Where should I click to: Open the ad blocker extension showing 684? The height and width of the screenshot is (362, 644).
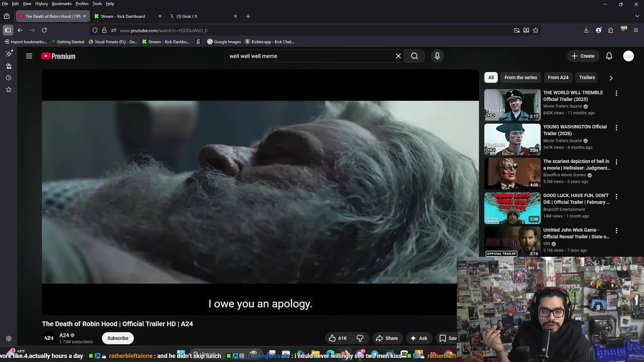[623, 30]
